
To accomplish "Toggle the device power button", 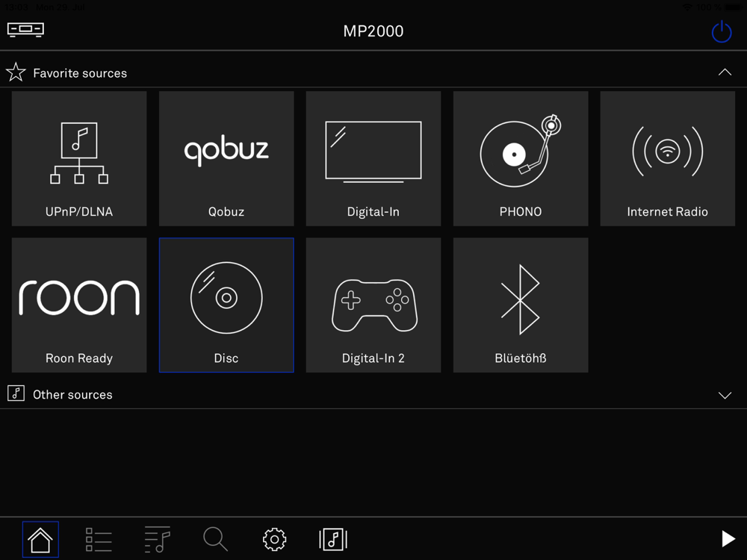I will click(x=722, y=31).
